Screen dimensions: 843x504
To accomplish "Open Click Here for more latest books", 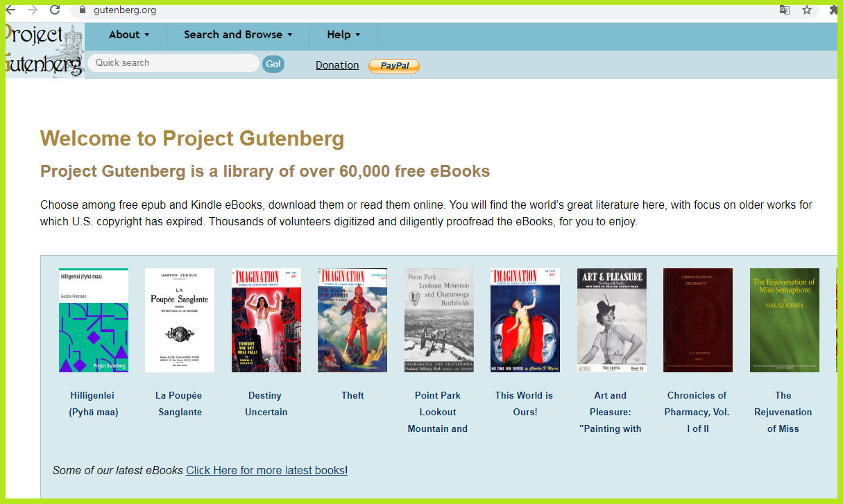I will [266, 470].
